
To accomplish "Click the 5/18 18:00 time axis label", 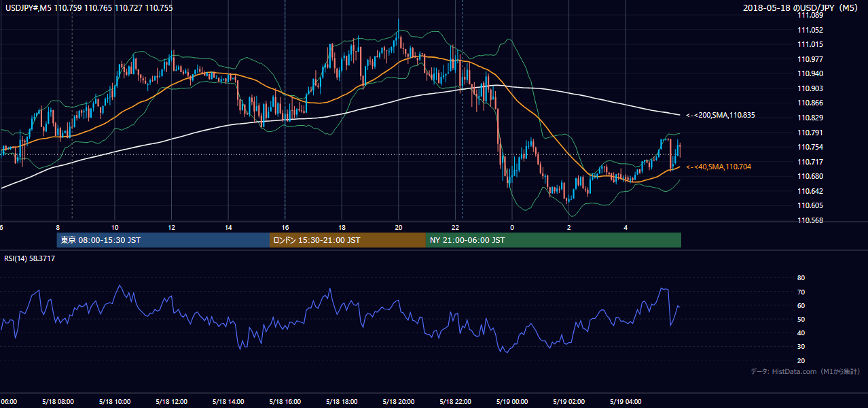I will tap(342, 402).
